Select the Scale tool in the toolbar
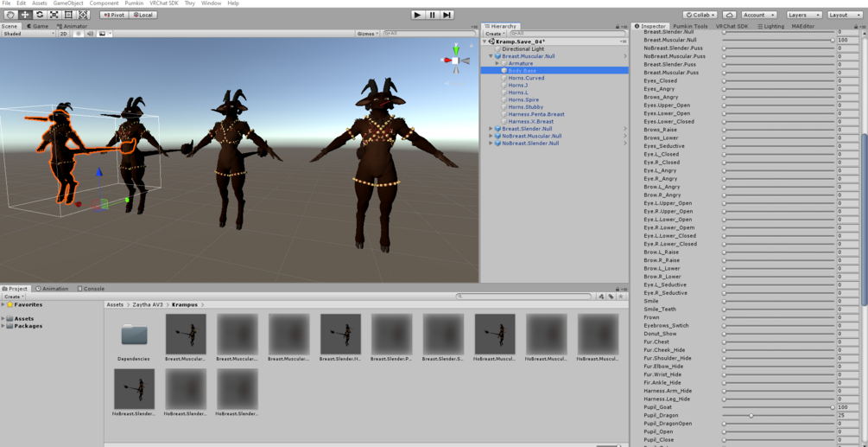The height and width of the screenshot is (447, 868). coord(54,15)
